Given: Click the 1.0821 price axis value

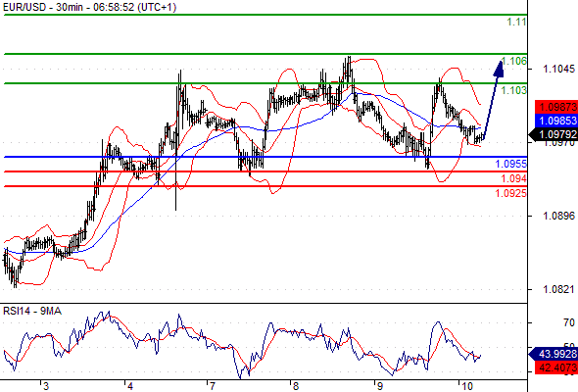Looking at the screenshot, I should click(x=558, y=289).
